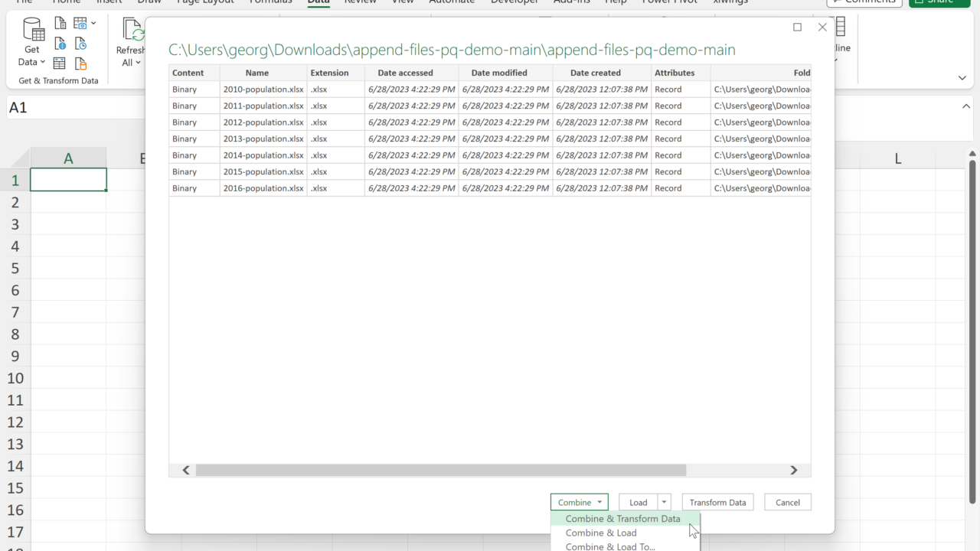Select row 5 header
The width and height of the screenshot is (980, 551).
[15, 269]
